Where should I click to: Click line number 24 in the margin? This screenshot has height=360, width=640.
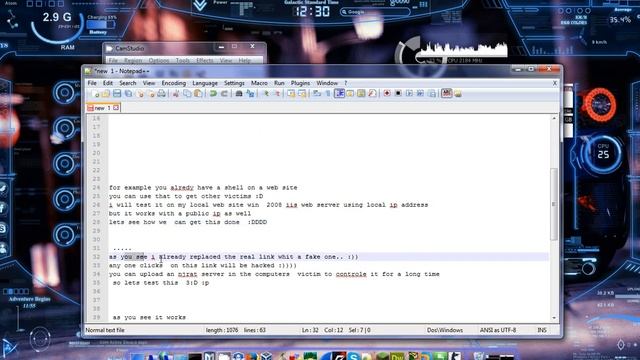pyautogui.click(x=96, y=188)
